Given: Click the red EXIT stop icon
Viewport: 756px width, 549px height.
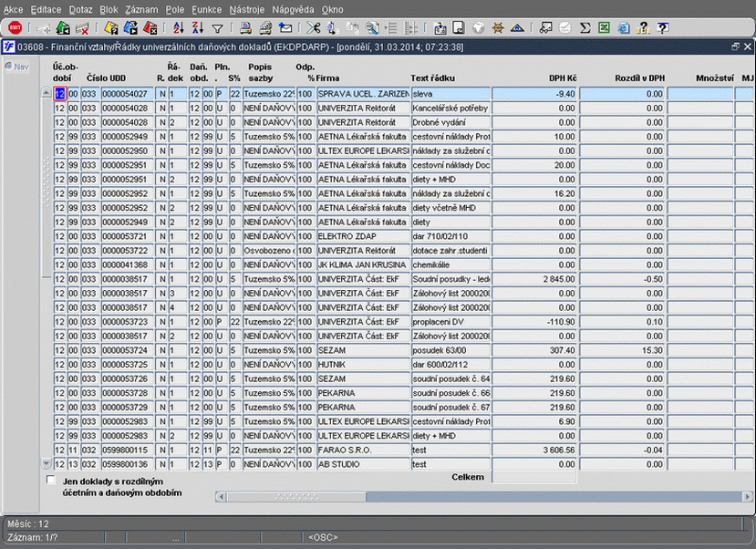Looking at the screenshot, I should click(x=14, y=28).
